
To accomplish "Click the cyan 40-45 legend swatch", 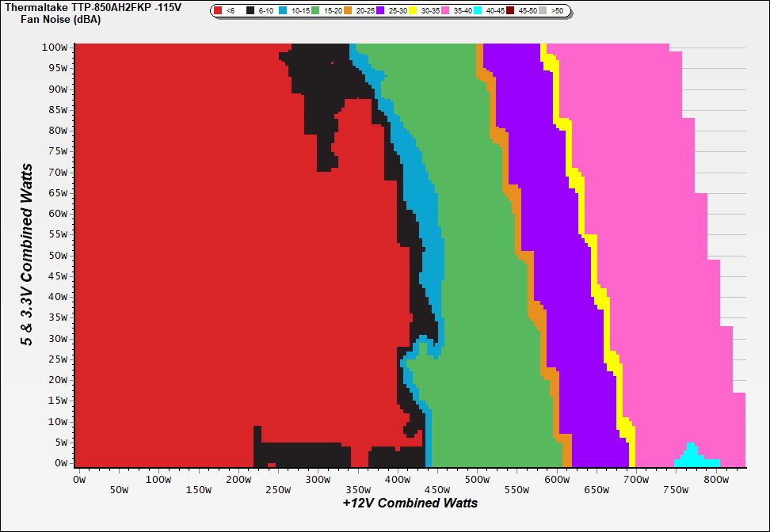I will pos(478,11).
